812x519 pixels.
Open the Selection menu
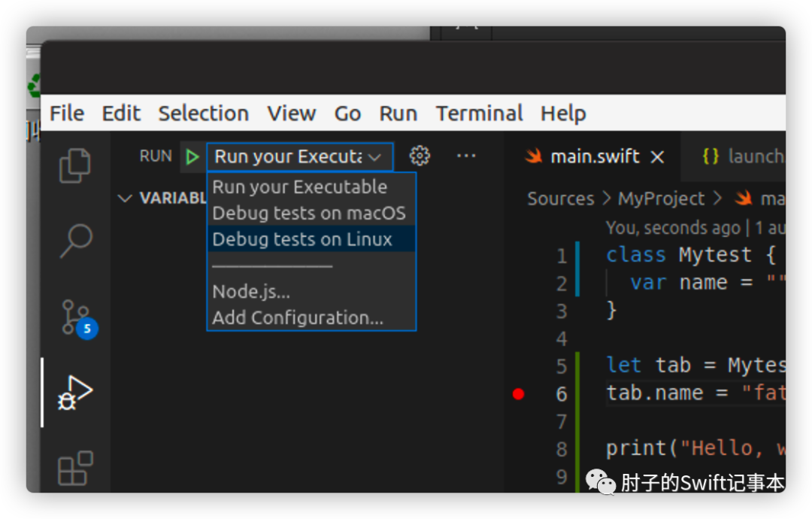click(x=203, y=114)
